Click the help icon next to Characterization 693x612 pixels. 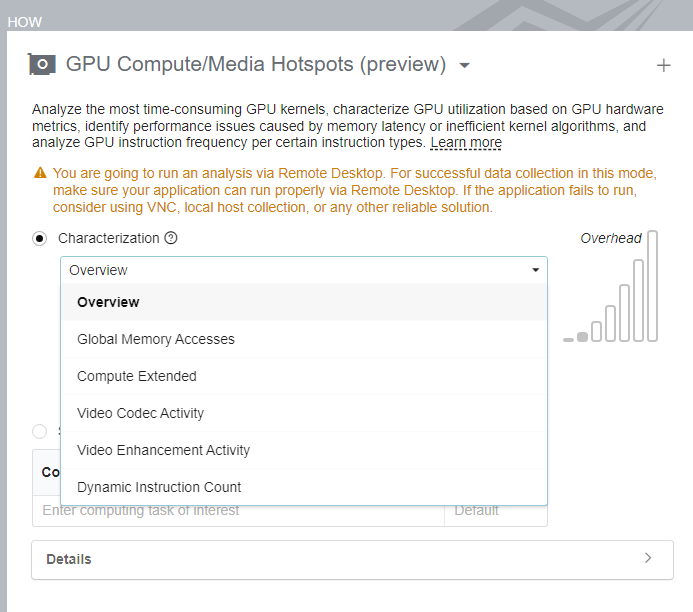[x=171, y=238]
